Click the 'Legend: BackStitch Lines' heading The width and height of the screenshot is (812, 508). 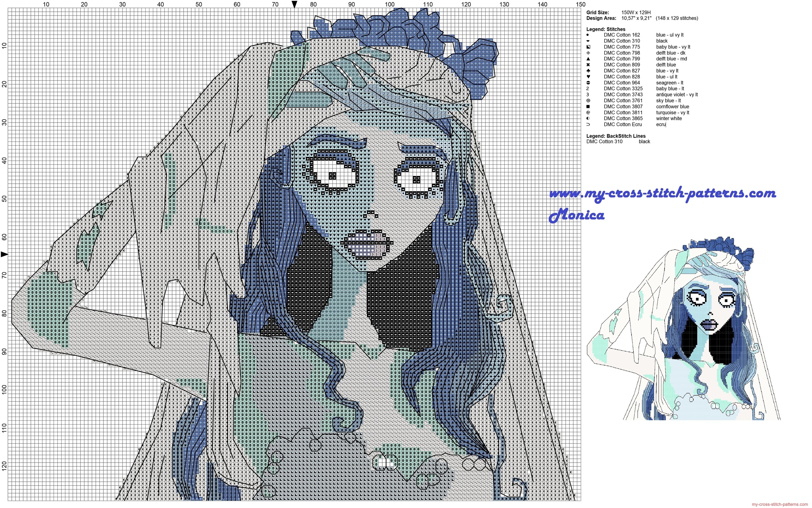click(x=616, y=136)
